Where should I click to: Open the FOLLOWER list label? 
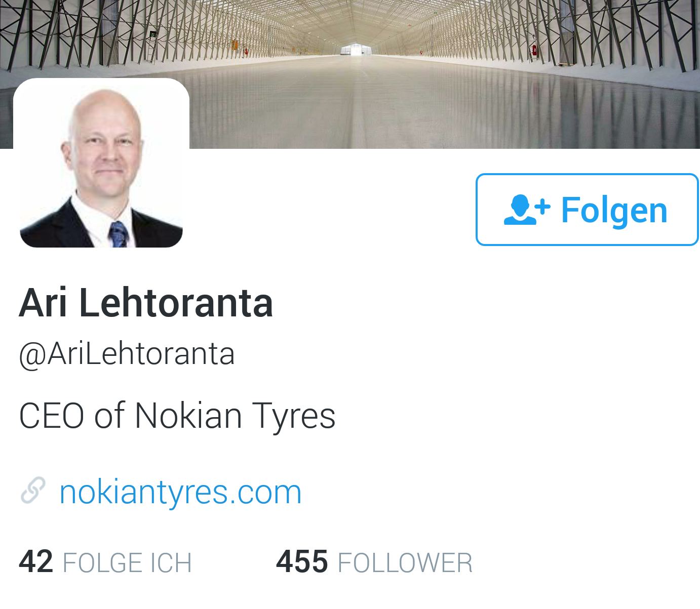coord(405,563)
